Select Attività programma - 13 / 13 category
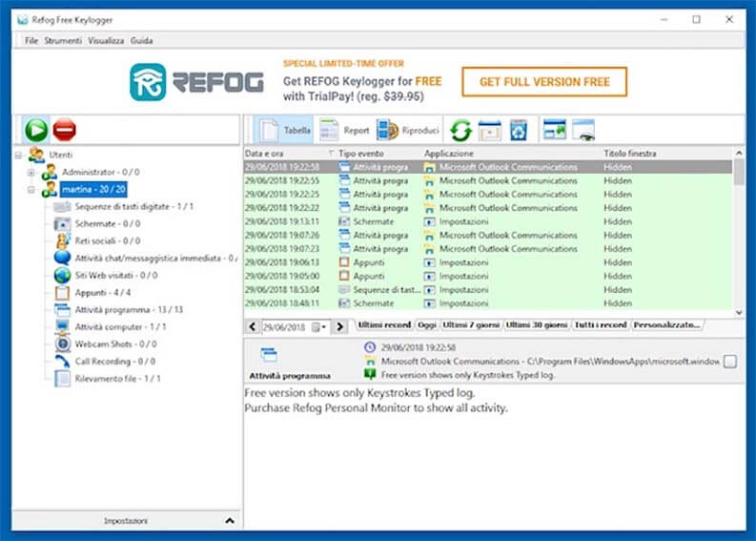Image resolution: width=756 pixels, height=541 pixels. [x=129, y=309]
